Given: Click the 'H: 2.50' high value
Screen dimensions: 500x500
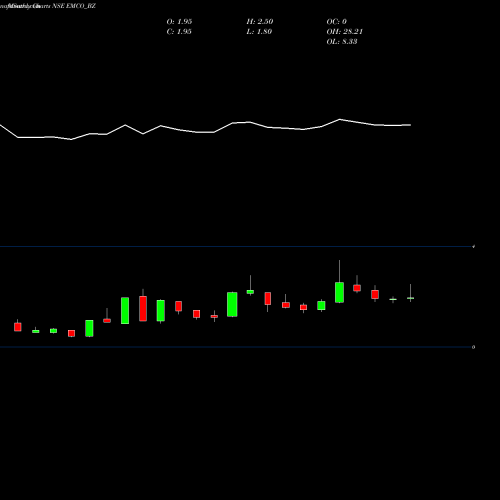Looking at the screenshot, I should [x=260, y=22].
